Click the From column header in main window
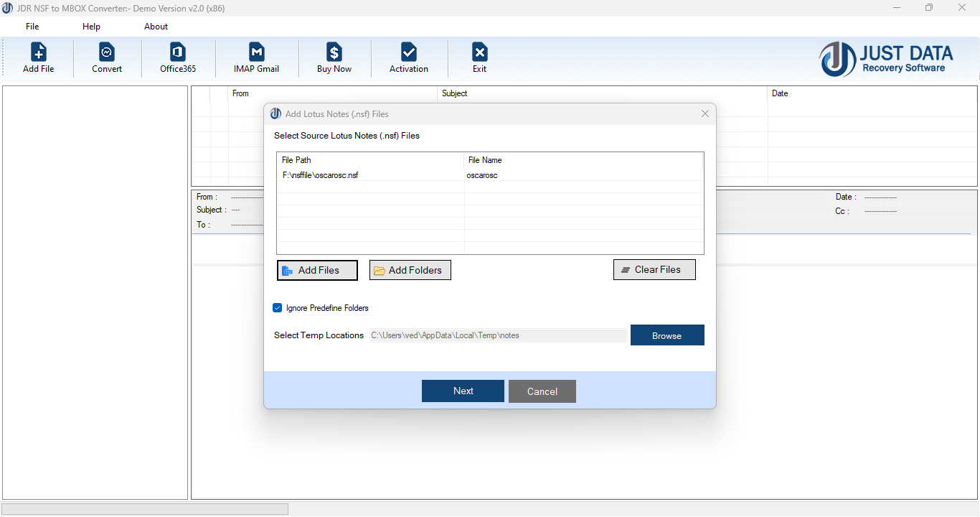The image size is (980, 517). click(x=333, y=93)
